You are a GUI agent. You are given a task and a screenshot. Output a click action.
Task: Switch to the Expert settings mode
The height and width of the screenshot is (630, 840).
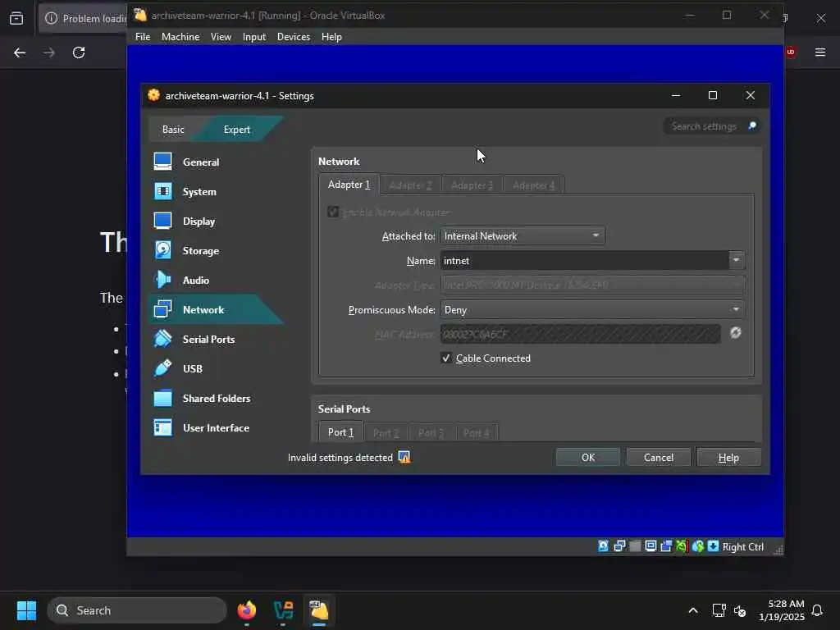(237, 129)
